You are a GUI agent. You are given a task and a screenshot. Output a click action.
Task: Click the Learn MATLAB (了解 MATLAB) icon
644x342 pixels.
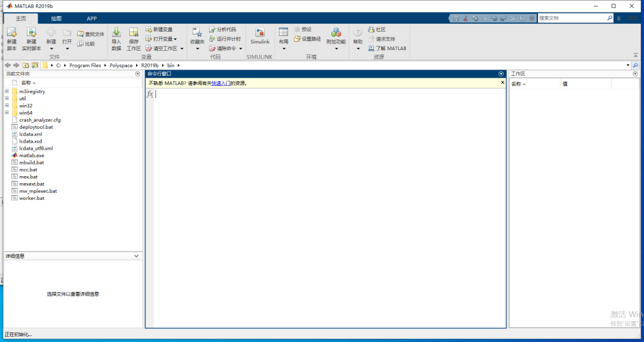click(371, 48)
